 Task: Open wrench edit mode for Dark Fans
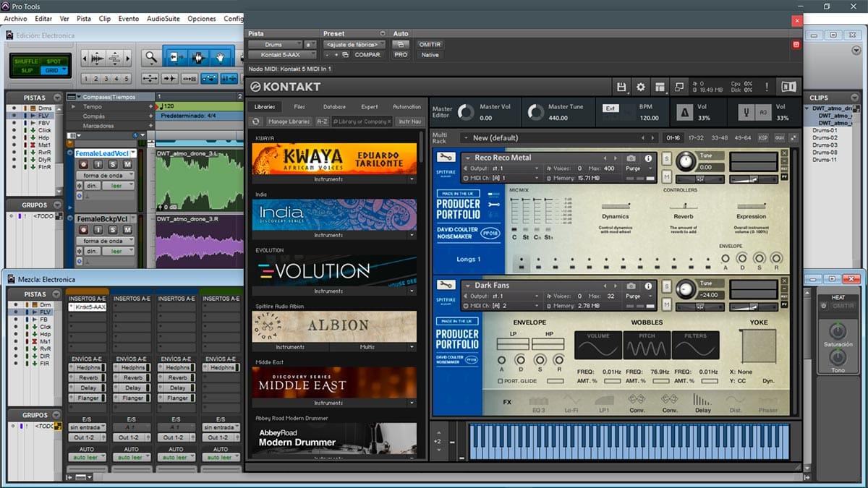(447, 285)
